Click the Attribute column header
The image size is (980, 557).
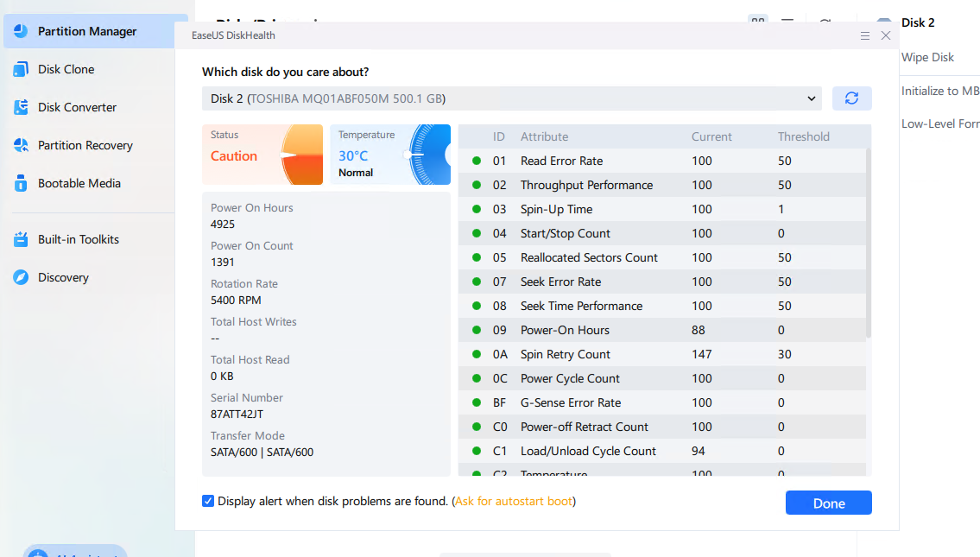point(544,136)
